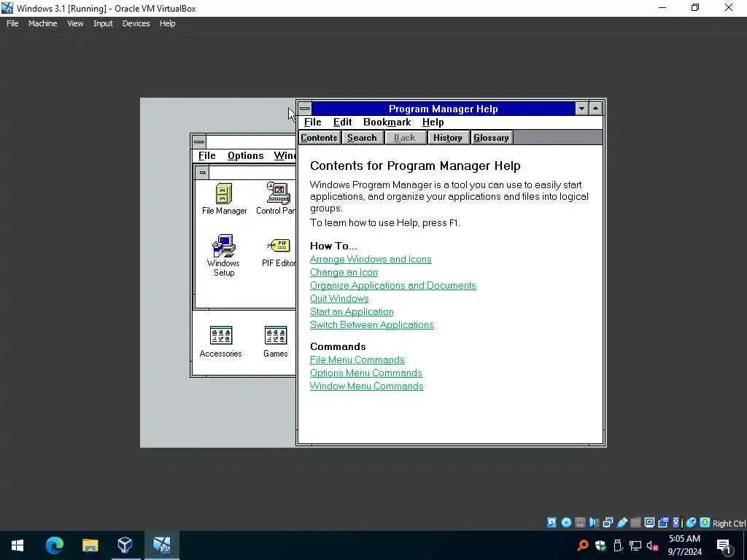
Task: Click Windows Security shield tray icon
Action: [600, 545]
